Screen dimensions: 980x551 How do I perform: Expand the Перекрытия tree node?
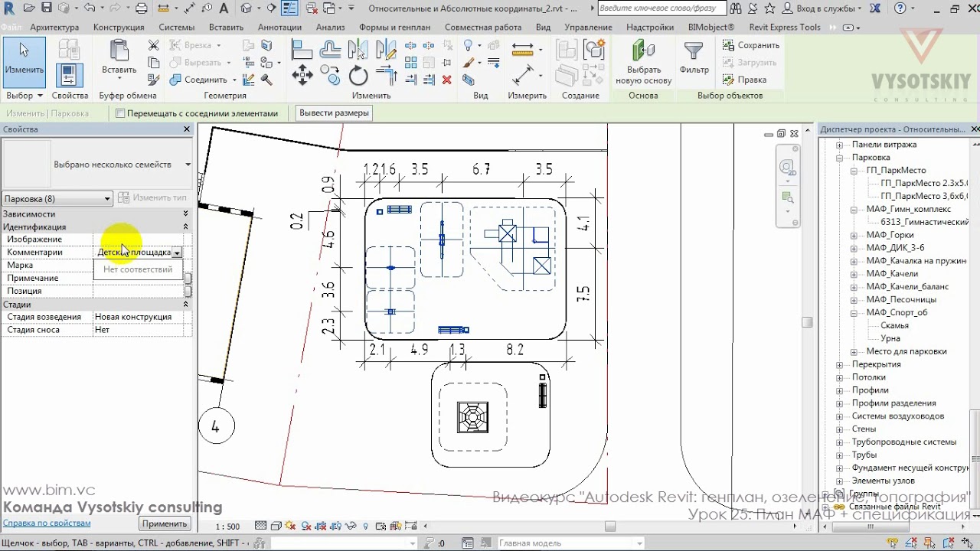[x=839, y=364]
